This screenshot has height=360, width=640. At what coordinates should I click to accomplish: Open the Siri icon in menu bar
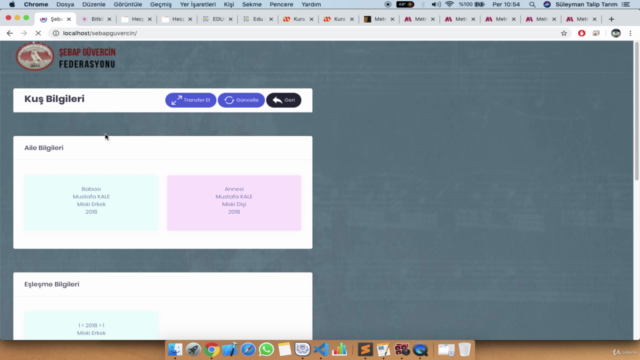547,4
